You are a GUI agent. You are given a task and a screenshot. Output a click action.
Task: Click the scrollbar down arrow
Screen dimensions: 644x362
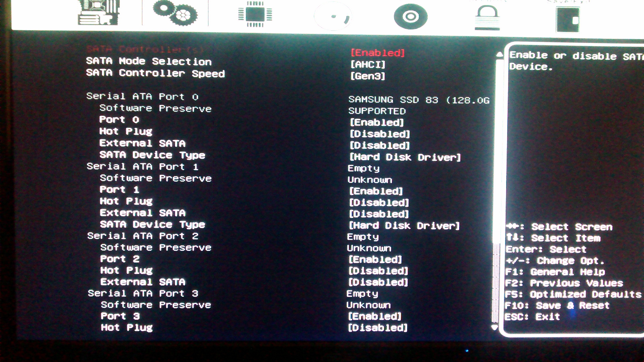[494, 327]
